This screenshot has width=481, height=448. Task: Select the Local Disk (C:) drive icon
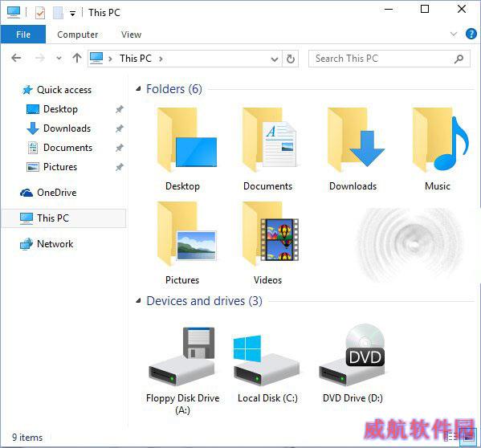click(x=267, y=360)
